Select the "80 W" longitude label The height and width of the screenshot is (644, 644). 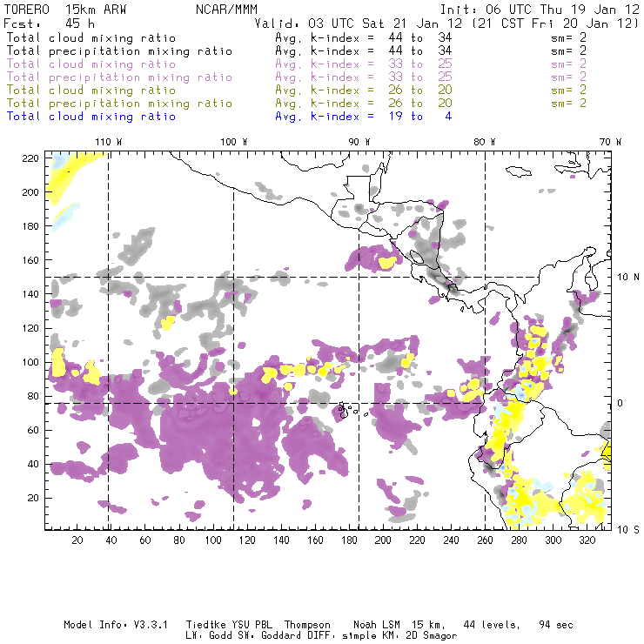(x=485, y=142)
